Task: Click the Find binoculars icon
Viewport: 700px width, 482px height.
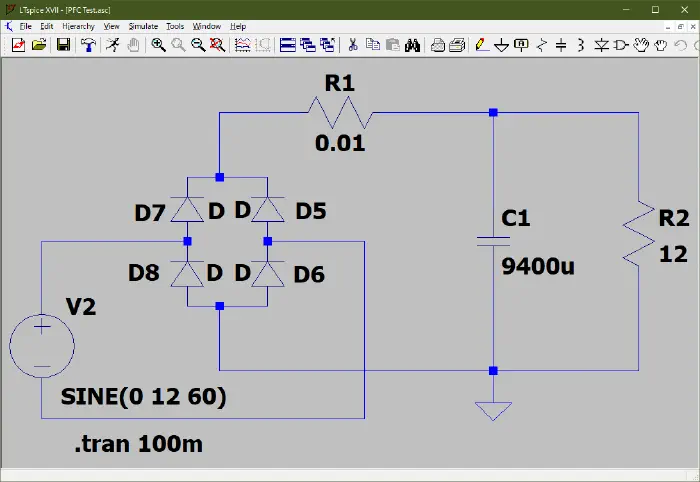Action: (x=412, y=45)
